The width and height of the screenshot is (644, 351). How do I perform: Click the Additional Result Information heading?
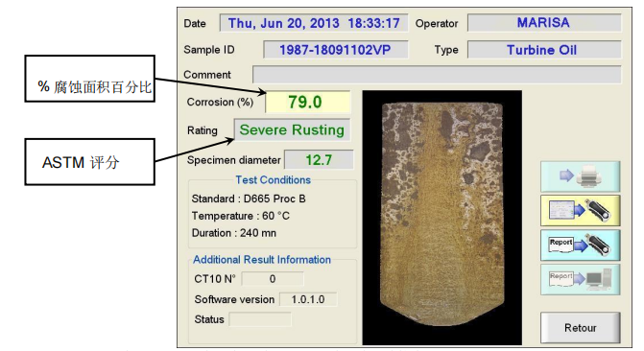coord(262,260)
